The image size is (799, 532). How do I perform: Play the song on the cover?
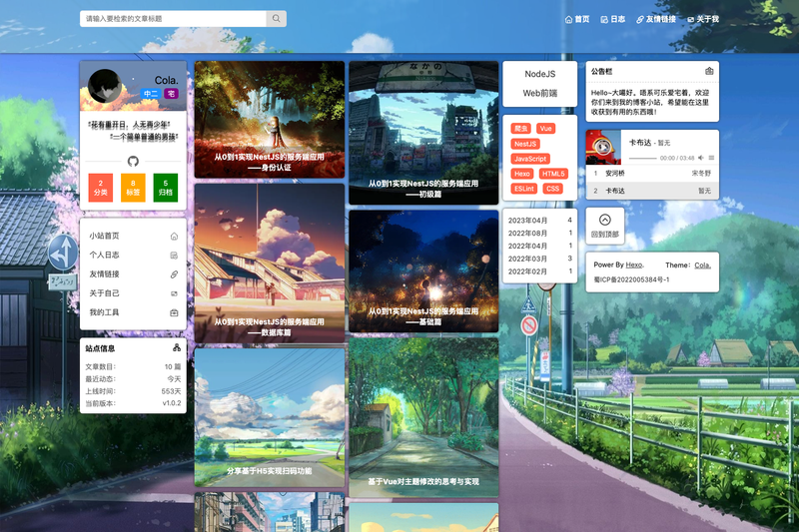click(603, 147)
